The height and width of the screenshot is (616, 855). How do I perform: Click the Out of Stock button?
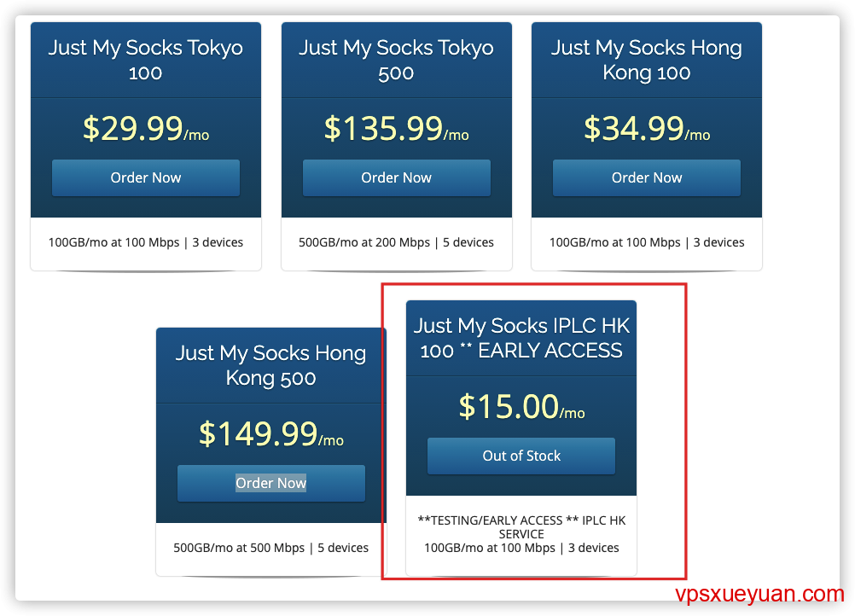click(521, 456)
